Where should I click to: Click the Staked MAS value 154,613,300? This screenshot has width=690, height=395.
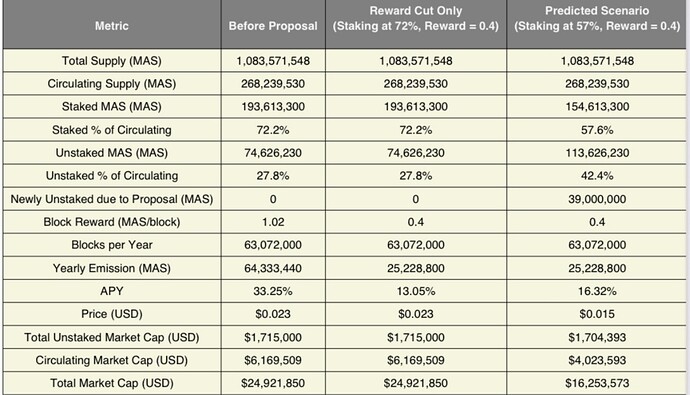pyautogui.click(x=597, y=106)
